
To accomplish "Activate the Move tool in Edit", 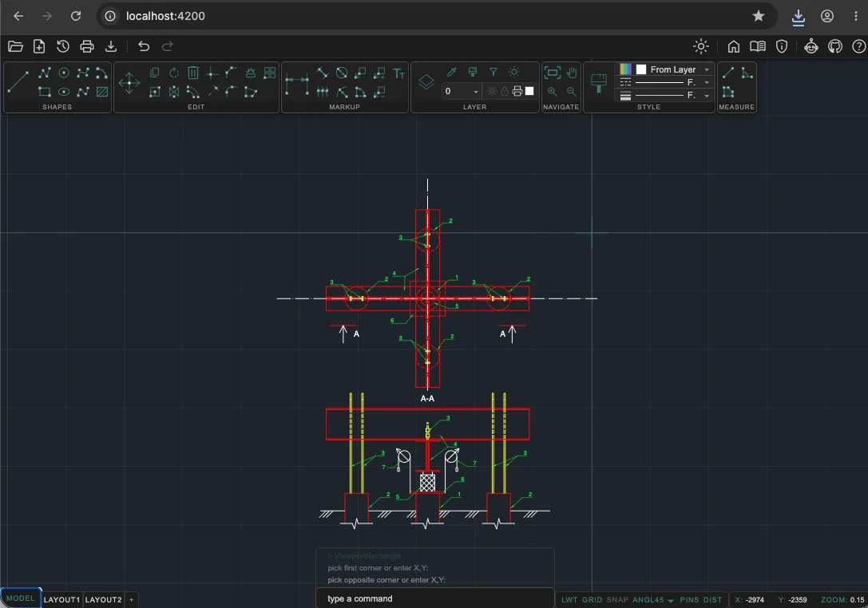I will (129, 83).
